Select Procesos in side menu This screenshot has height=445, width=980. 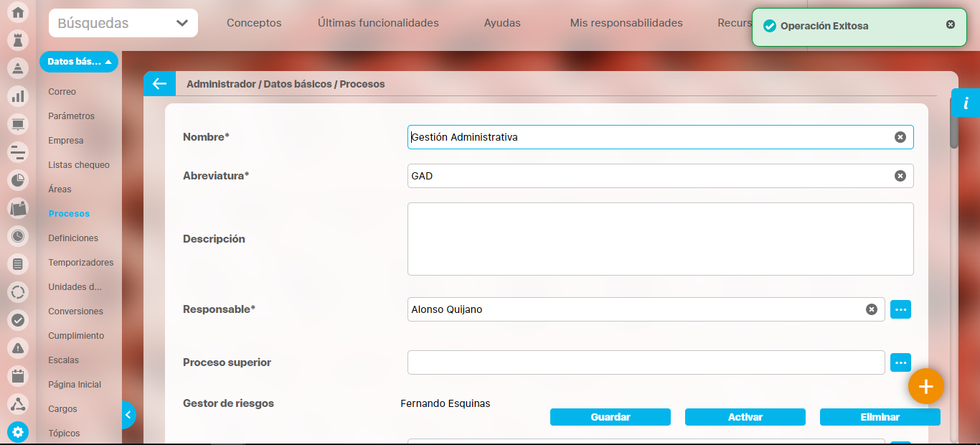click(x=69, y=214)
